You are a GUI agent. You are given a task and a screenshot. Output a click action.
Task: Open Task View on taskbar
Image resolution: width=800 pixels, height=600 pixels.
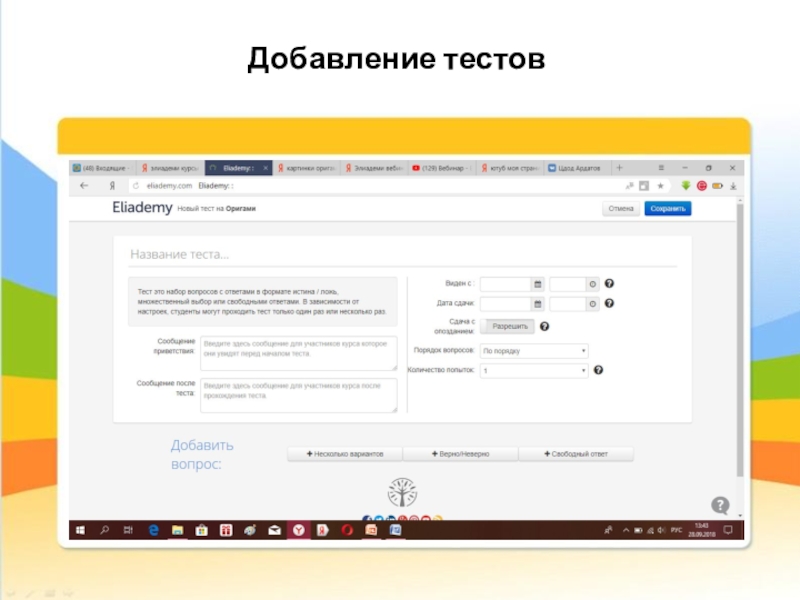(128, 530)
